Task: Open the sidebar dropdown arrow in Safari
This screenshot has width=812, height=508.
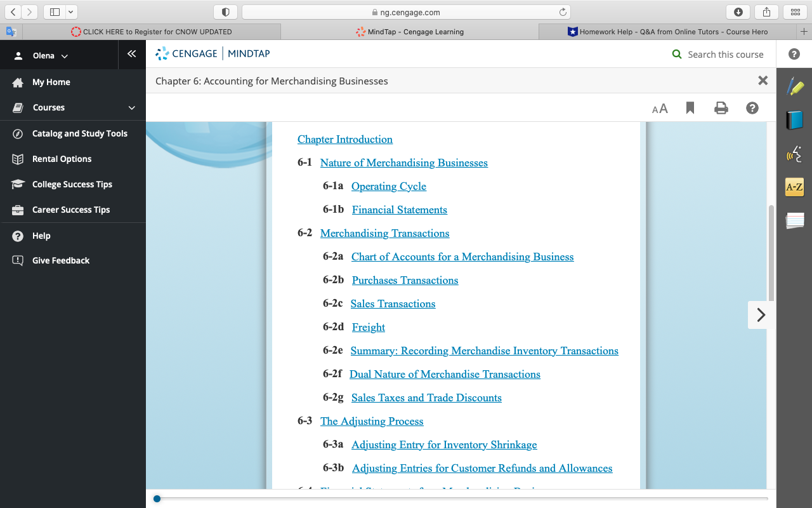Action: (70, 12)
